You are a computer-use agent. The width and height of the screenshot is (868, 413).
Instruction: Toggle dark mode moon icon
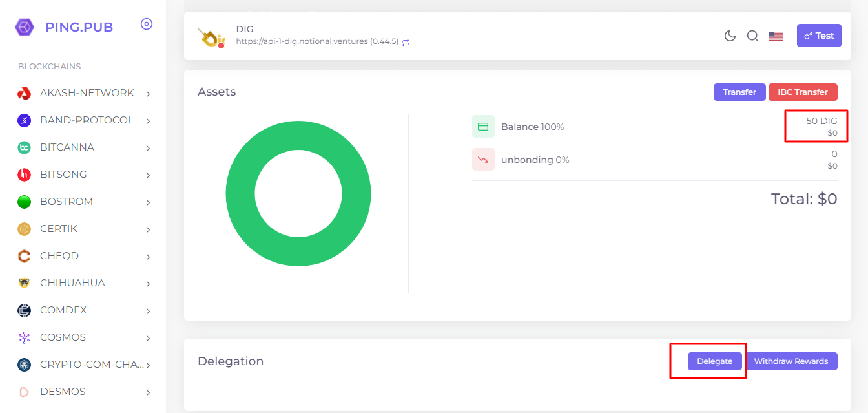tap(730, 36)
